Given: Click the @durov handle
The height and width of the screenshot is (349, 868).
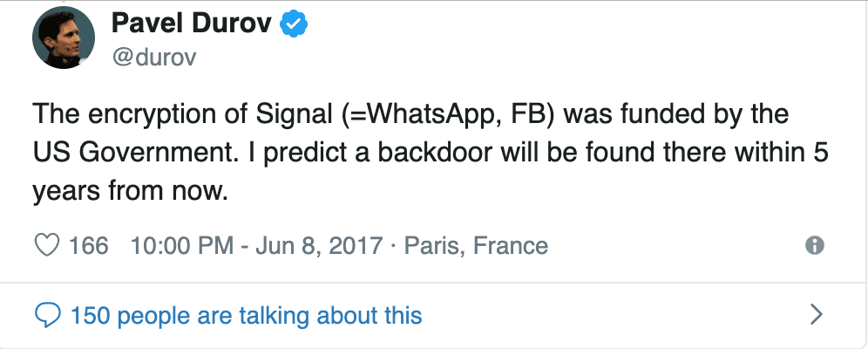Looking at the screenshot, I should point(153,58).
